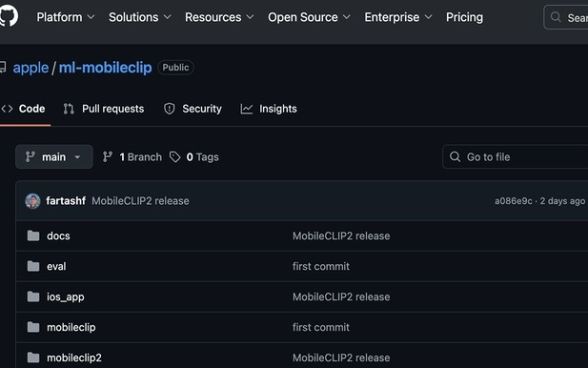Click the tag icon beside Tags
Screen dimensions: 588x368
pyautogui.click(x=174, y=156)
